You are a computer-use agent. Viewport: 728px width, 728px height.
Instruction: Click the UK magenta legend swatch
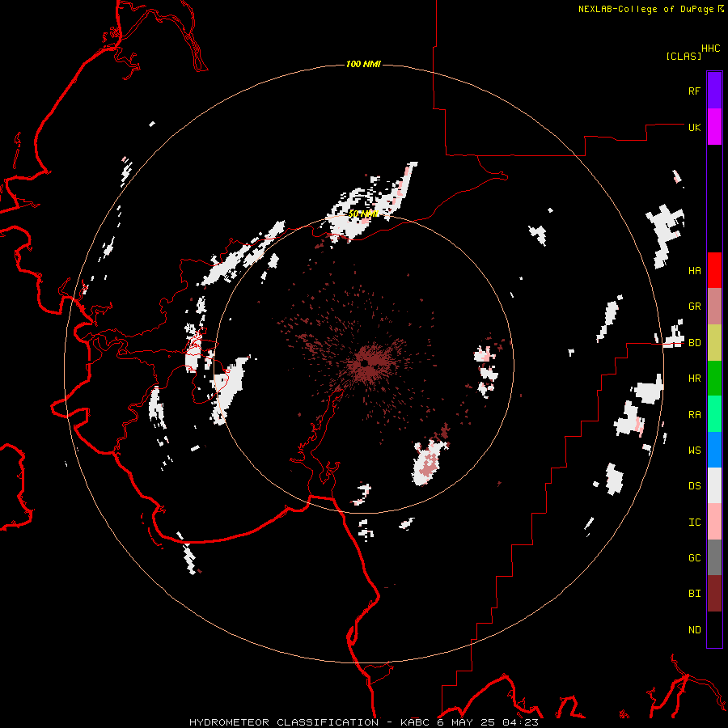[x=714, y=127]
